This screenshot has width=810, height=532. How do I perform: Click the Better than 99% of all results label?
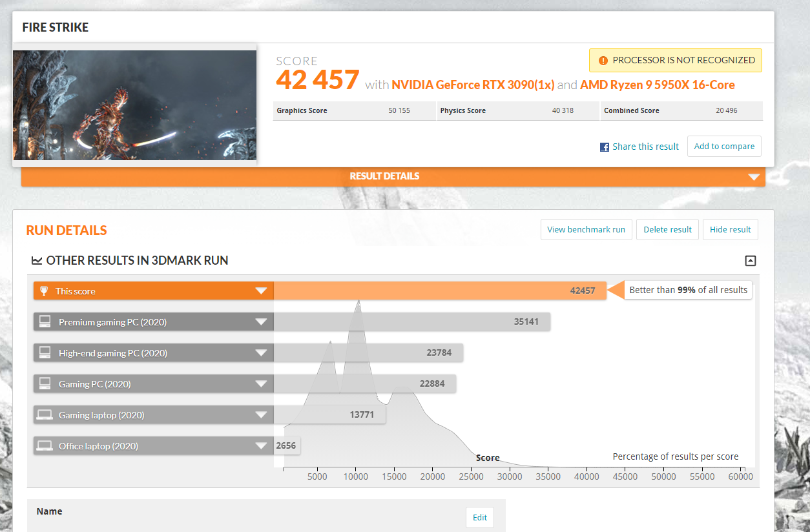coord(689,291)
